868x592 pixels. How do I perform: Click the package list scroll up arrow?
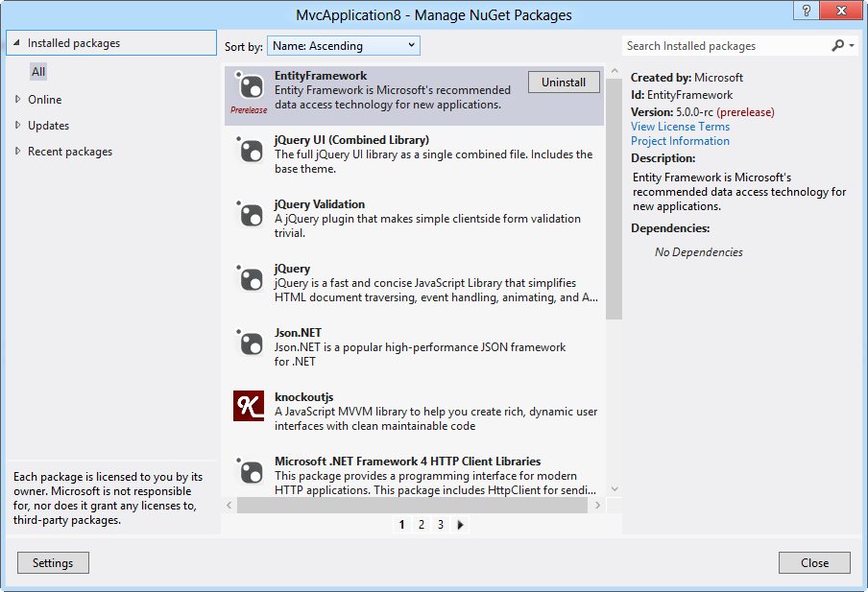(614, 71)
